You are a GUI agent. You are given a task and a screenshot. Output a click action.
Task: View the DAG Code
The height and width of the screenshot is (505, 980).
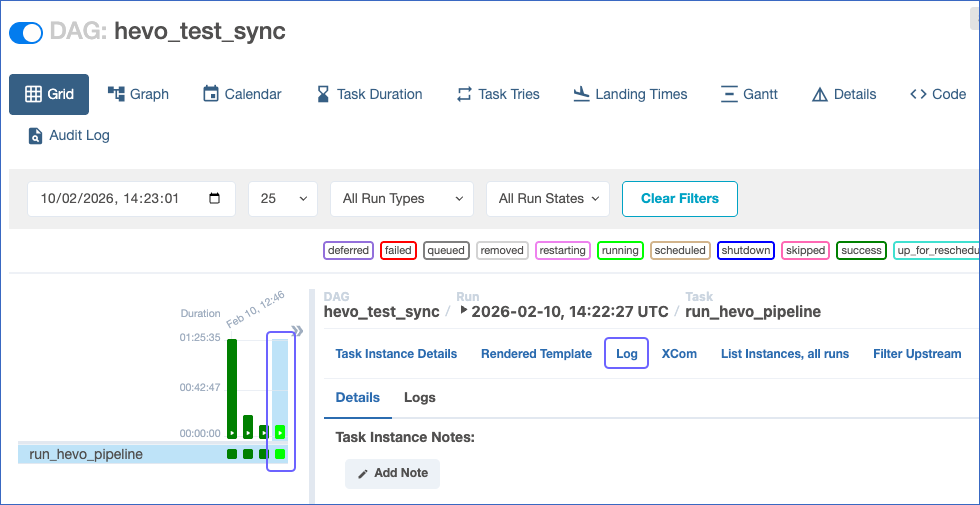tap(938, 94)
